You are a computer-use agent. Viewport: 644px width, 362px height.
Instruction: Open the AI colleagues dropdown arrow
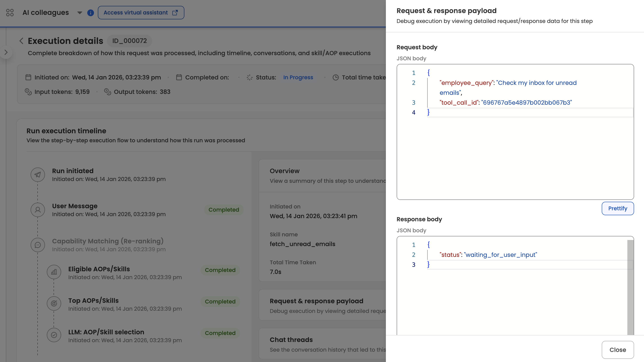(x=80, y=13)
